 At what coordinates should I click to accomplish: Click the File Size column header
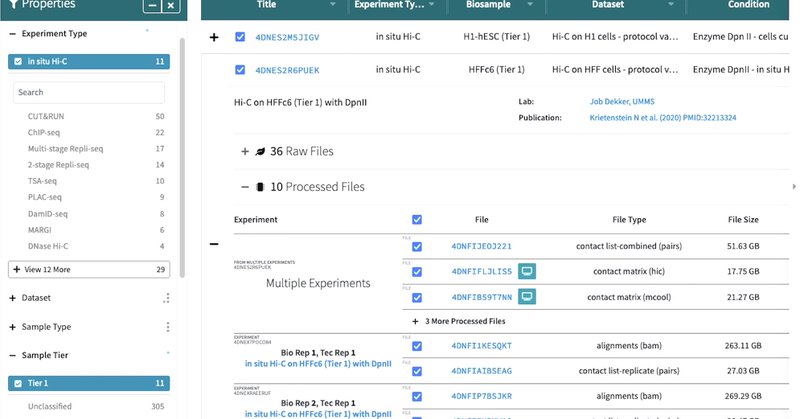point(743,219)
